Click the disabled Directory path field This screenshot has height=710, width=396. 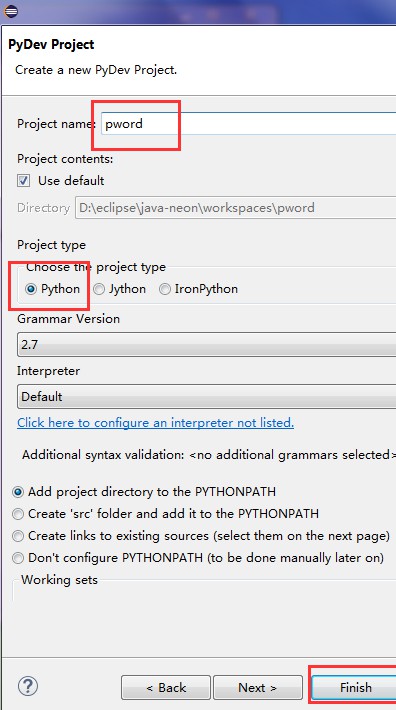(x=235, y=208)
